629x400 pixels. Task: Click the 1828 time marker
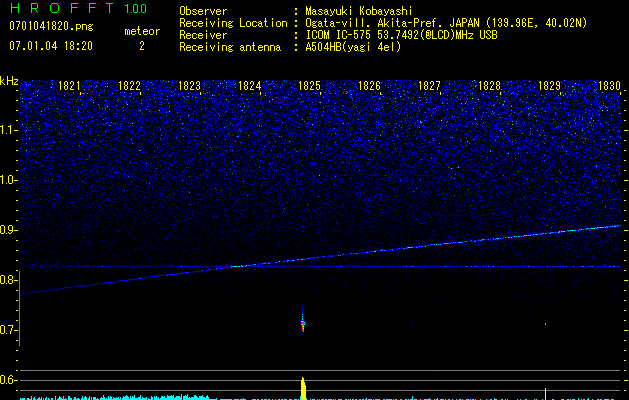point(489,87)
